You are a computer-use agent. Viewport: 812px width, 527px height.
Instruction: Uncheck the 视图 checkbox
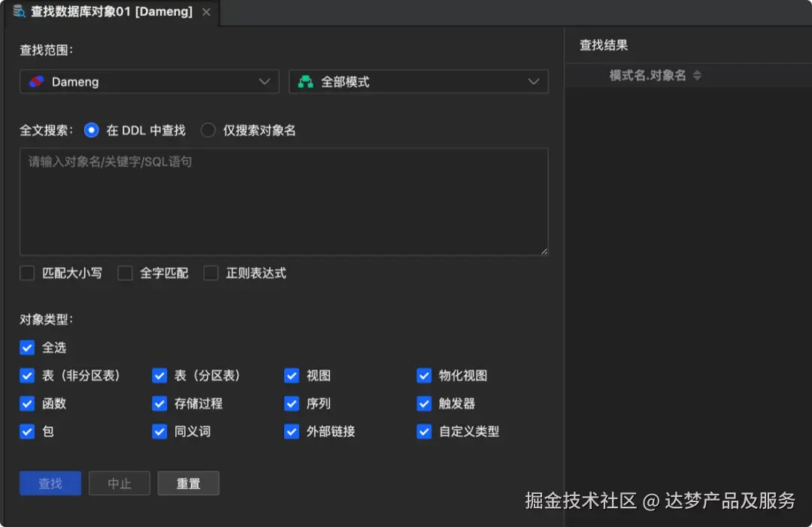tap(292, 375)
